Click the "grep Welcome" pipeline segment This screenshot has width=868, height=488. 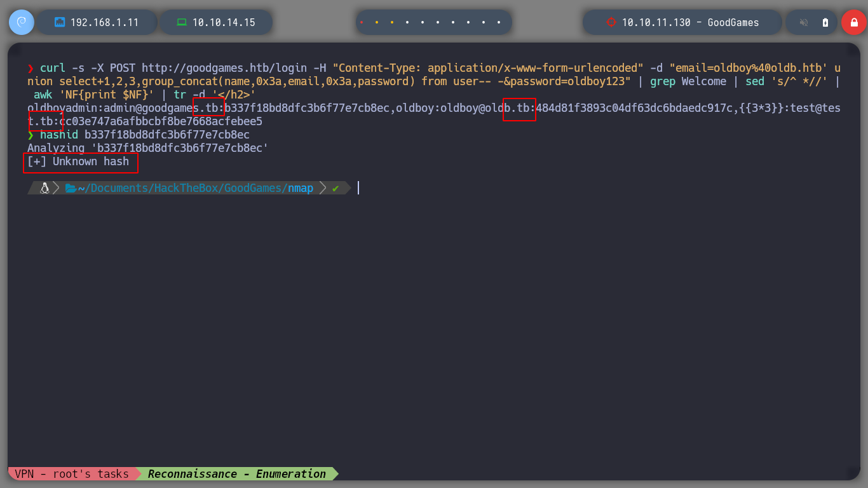tap(688, 81)
